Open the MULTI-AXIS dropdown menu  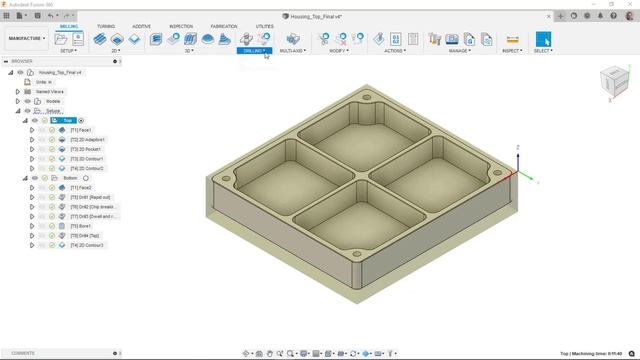click(293, 51)
